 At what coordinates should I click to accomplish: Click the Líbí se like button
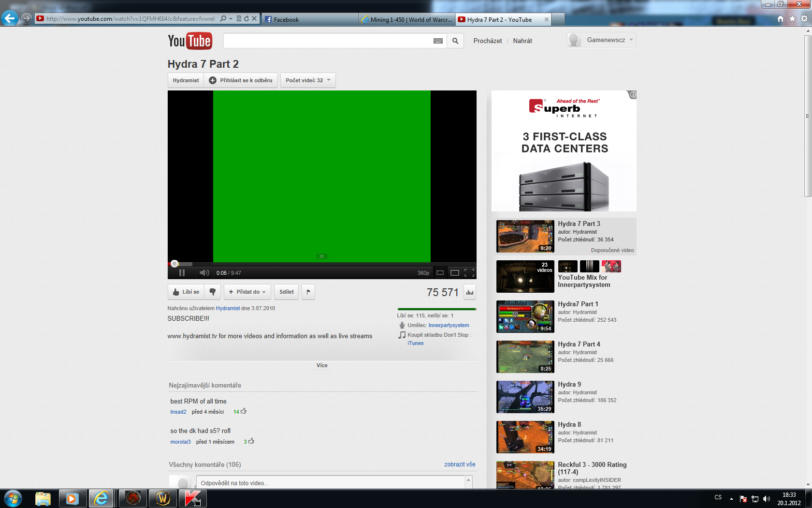click(186, 292)
